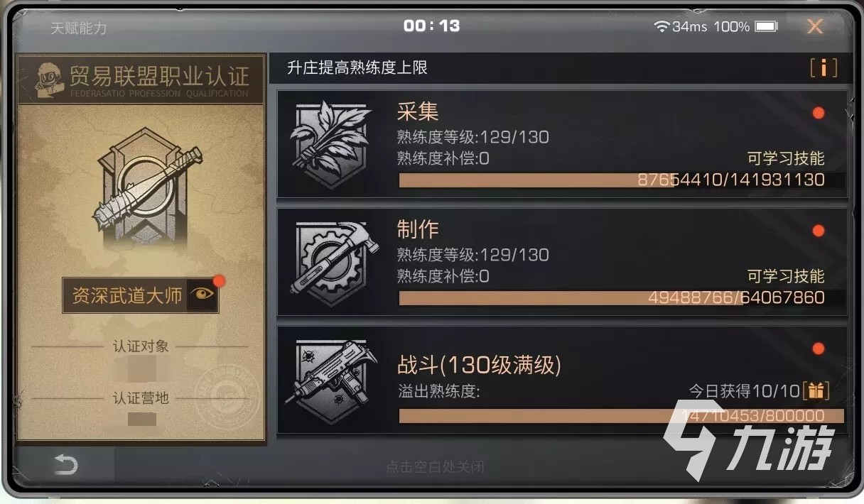
Task: Click 点击空白处关闭 text at bottom
Action: (435, 467)
